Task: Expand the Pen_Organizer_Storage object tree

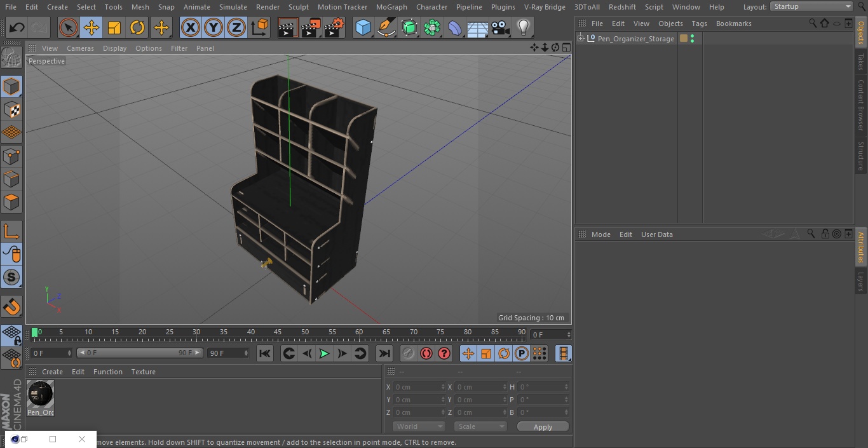Action: [581, 39]
